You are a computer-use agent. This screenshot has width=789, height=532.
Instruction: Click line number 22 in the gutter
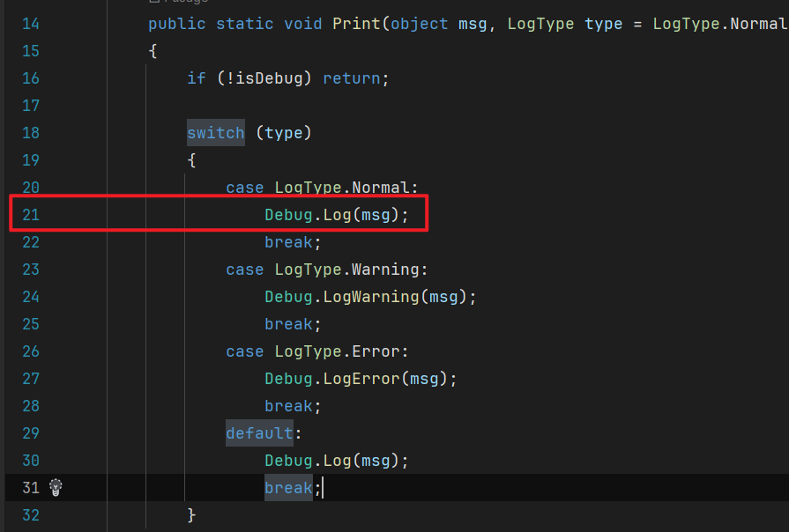tap(31, 241)
